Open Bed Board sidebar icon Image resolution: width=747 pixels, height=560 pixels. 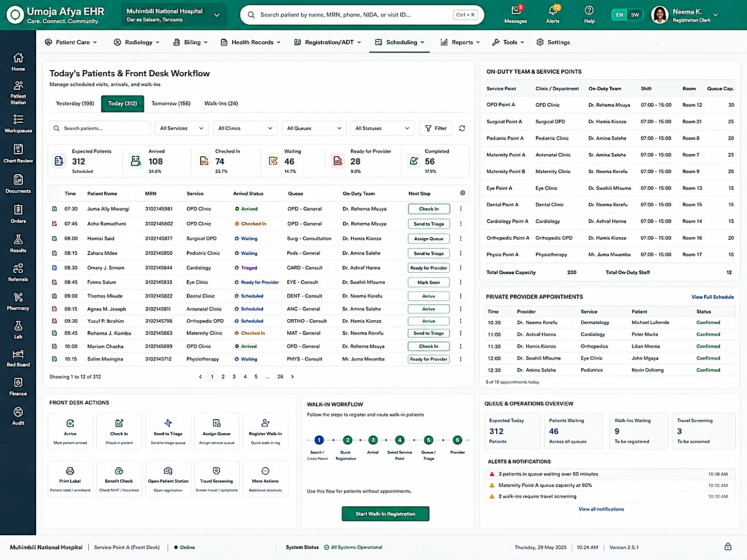pos(18,358)
